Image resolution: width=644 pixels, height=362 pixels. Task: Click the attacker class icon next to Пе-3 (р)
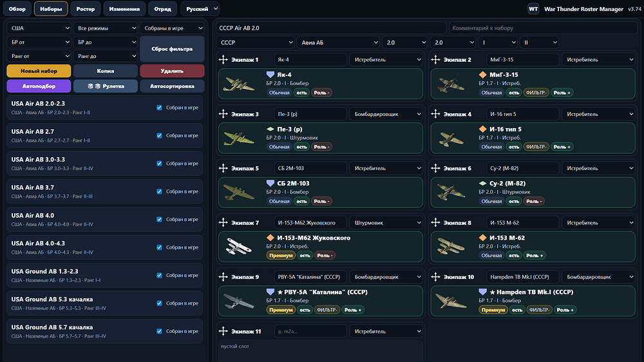tap(270, 129)
